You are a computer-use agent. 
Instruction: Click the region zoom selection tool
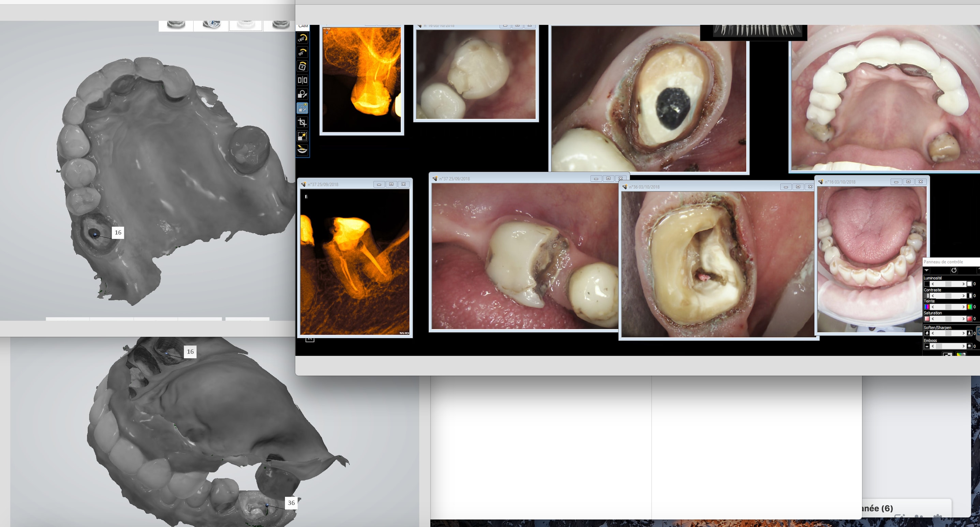point(302,136)
